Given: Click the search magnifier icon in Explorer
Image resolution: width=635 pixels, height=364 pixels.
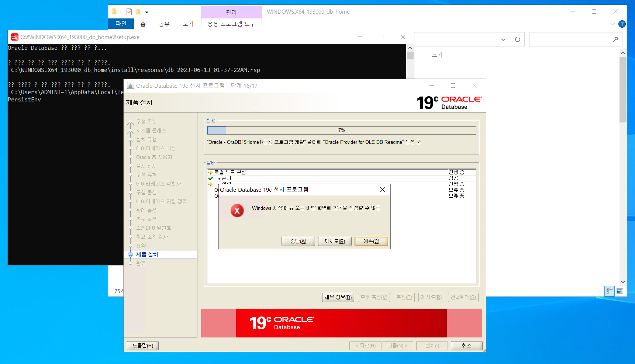Looking at the screenshot, I should pyautogui.click(x=615, y=39).
